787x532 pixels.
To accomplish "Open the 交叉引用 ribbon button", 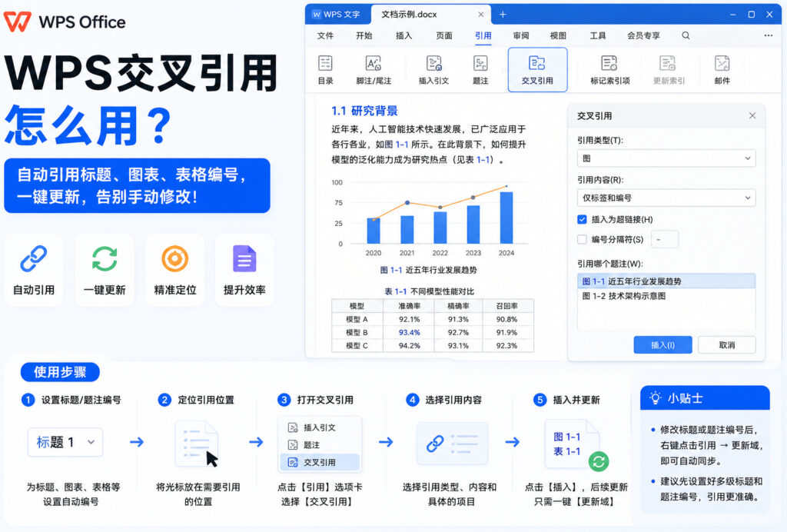I will click(537, 70).
